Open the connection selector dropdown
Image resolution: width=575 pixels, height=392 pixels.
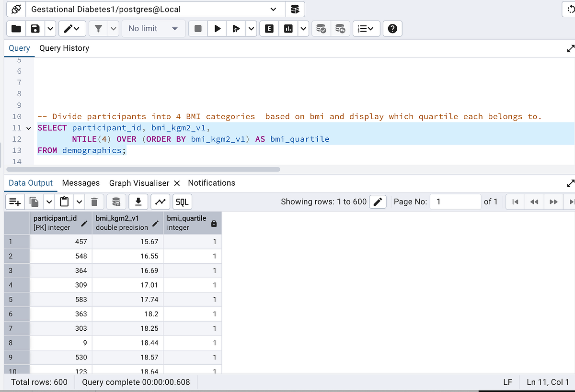tap(273, 9)
